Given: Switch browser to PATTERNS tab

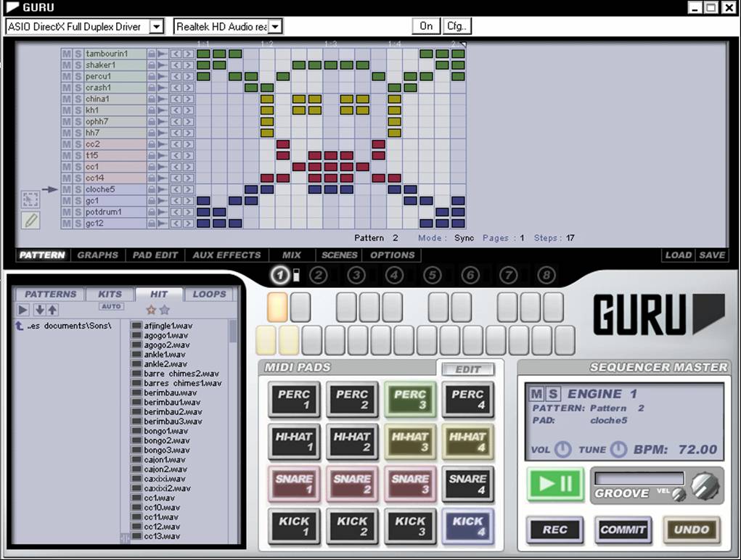Looking at the screenshot, I should click(x=50, y=295).
